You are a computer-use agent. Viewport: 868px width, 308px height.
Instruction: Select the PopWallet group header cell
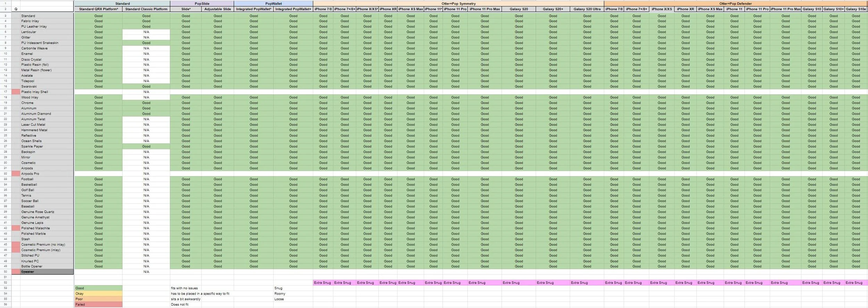point(274,3)
